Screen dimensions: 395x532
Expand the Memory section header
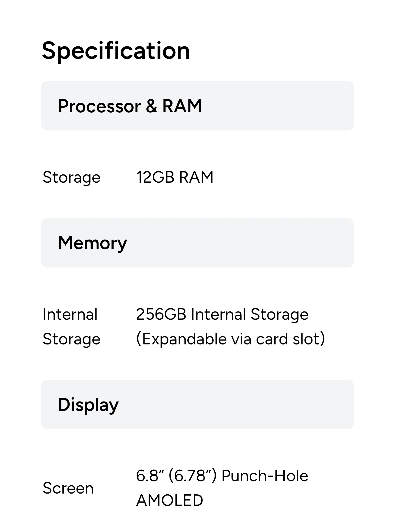point(198,243)
